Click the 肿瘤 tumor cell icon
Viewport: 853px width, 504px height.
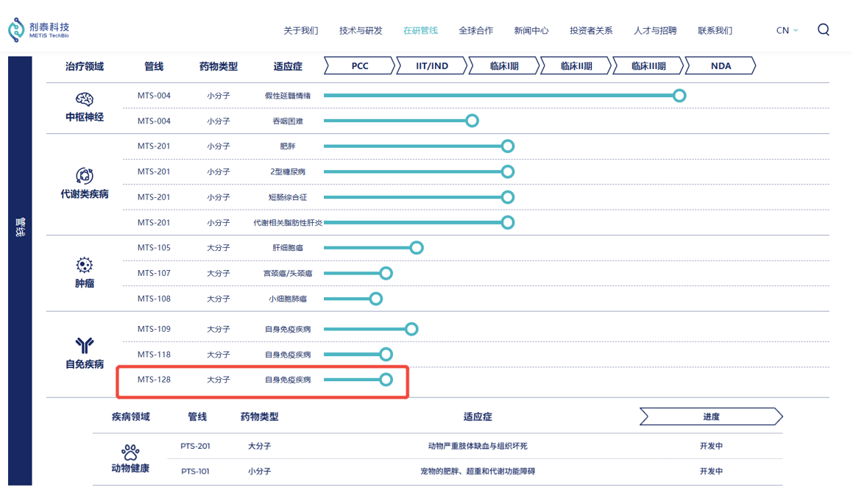pyautogui.click(x=85, y=265)
